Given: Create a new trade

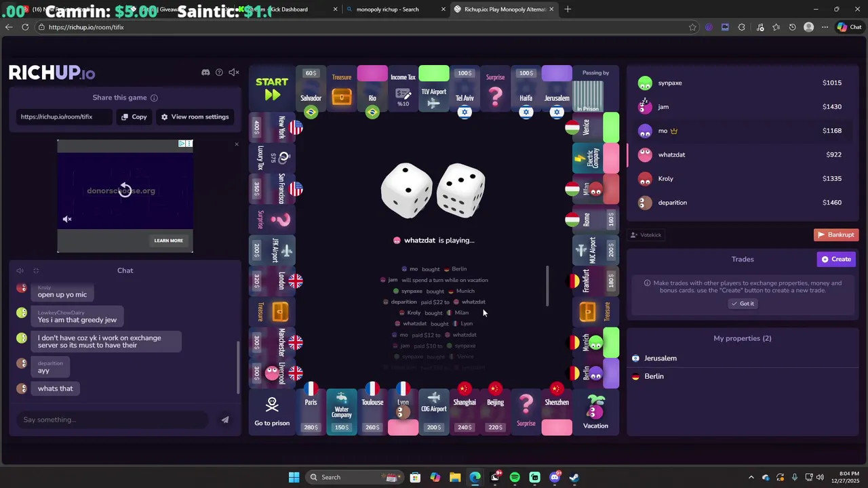Looking at the screenshot, I should pos(836,259).
